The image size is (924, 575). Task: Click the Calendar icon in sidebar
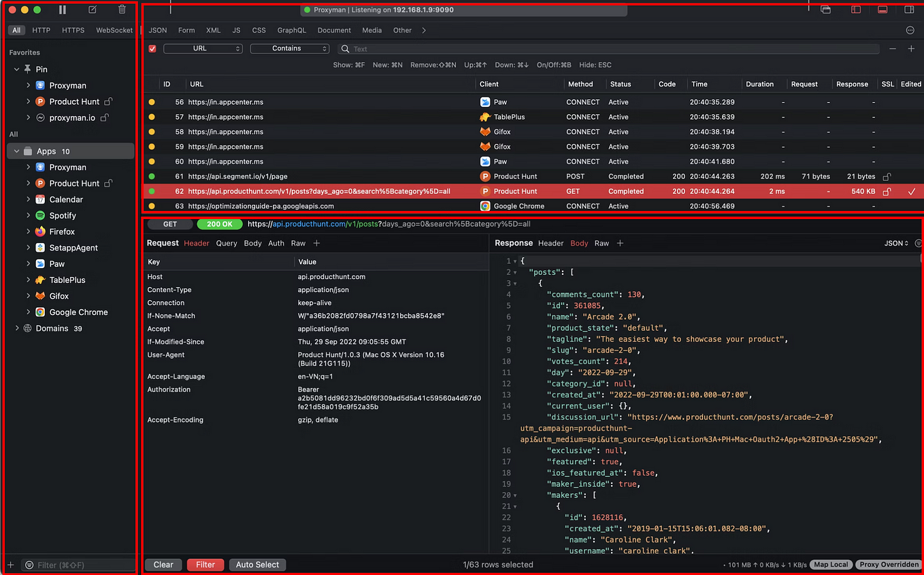(40, 199)
